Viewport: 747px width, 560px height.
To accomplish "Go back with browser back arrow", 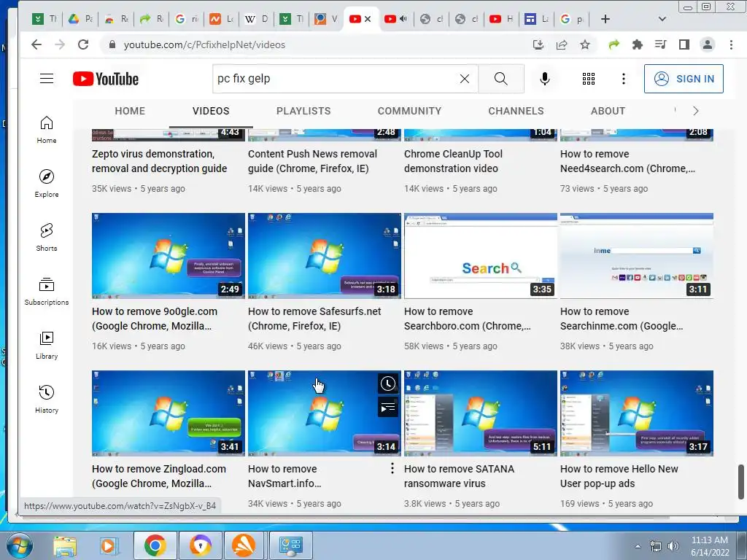I will [36, 44].
